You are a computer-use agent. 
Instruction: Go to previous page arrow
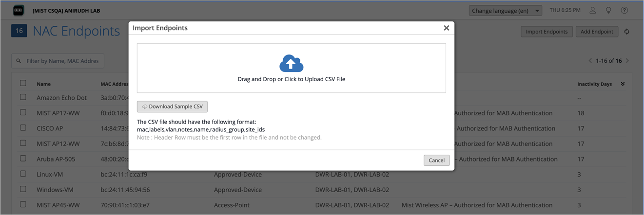590,61
